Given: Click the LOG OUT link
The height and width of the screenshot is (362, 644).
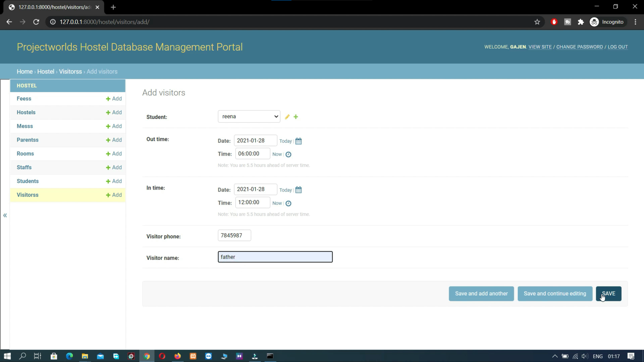Looking at the screenshot, I should (x=617, y=47).
